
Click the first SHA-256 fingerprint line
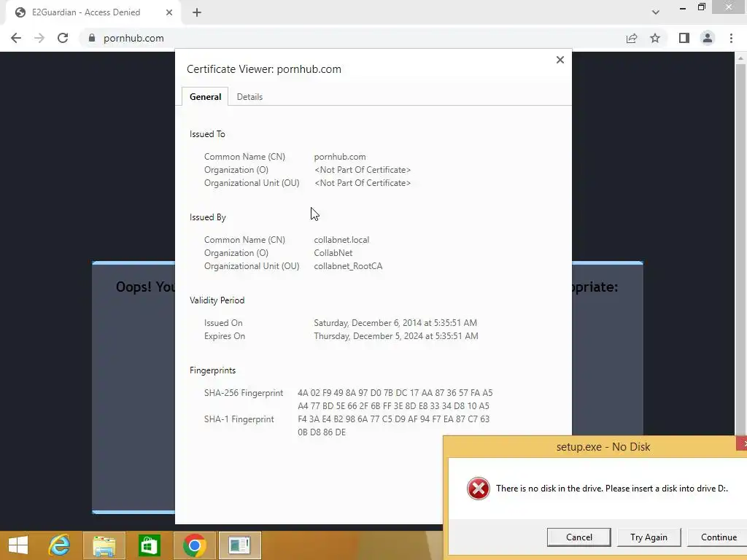click(395, 393)
